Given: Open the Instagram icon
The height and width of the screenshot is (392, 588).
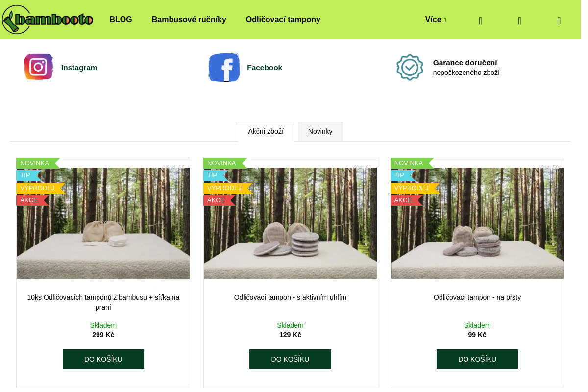Looking at the screenshot, I should tap(39, 67).
